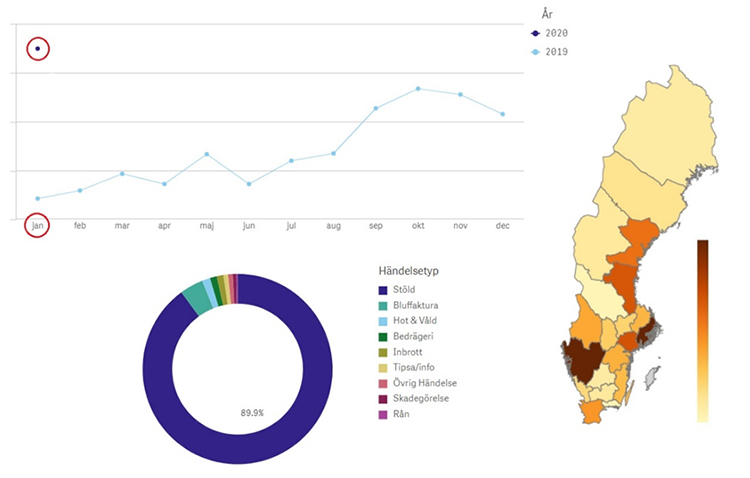Image resolution: width=750 pixels, height=478 pixels.
Task: Click the okt peak data point
Action: (x=418, y=89)
